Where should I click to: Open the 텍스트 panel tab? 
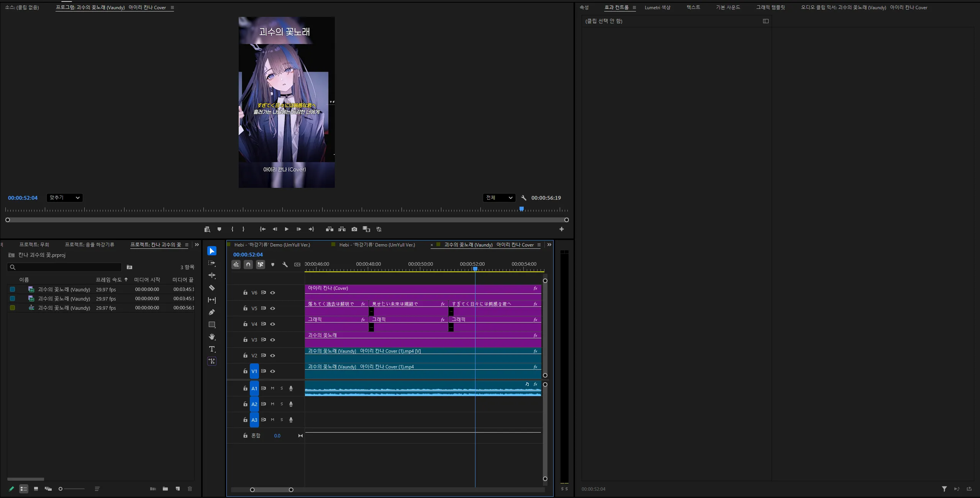(693, 7)
